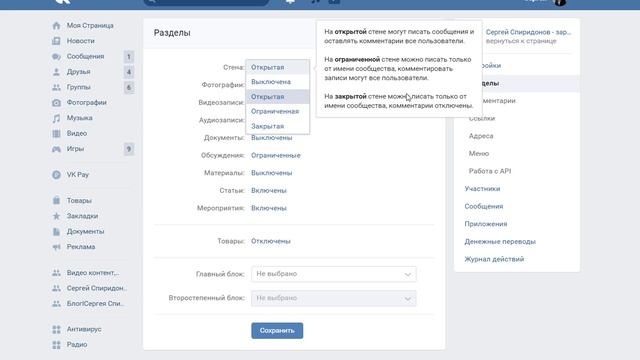
Task: Click the Антивирус app grid icon
Action: (x=56, y=329)
